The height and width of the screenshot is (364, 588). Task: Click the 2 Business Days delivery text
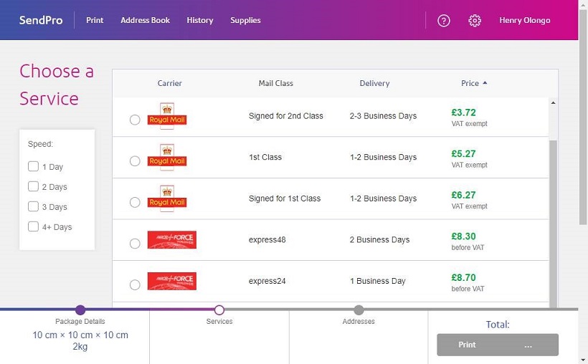click(x=379, y=239)
